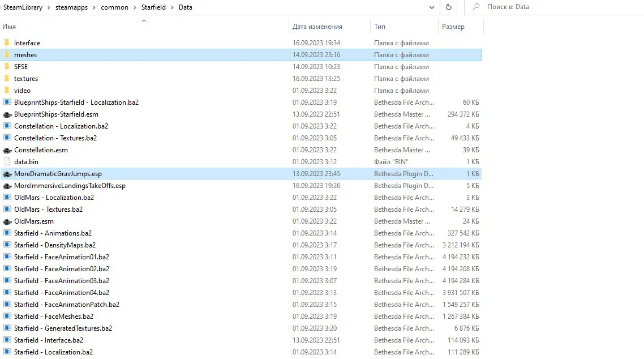644x359 pixels.
Task: Click size 1 267 384 КБ of FaceMeshes
Action: coord(461,317)
